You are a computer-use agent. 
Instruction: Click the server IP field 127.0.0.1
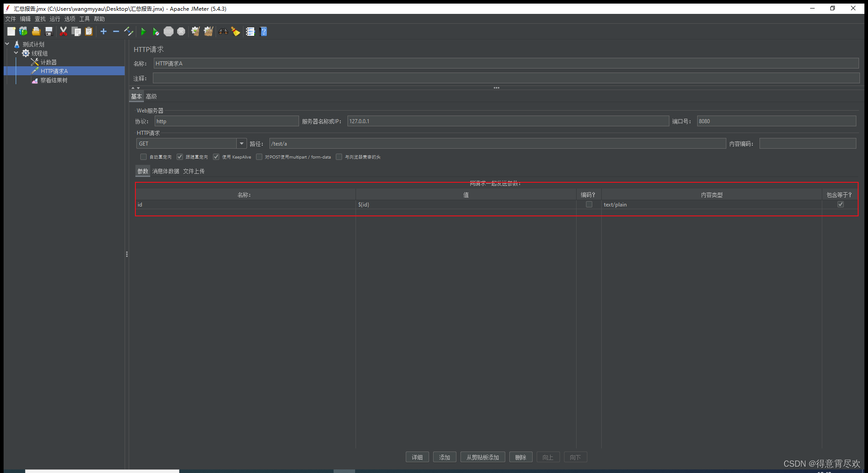pyautogui.click(x=508, y=121)
